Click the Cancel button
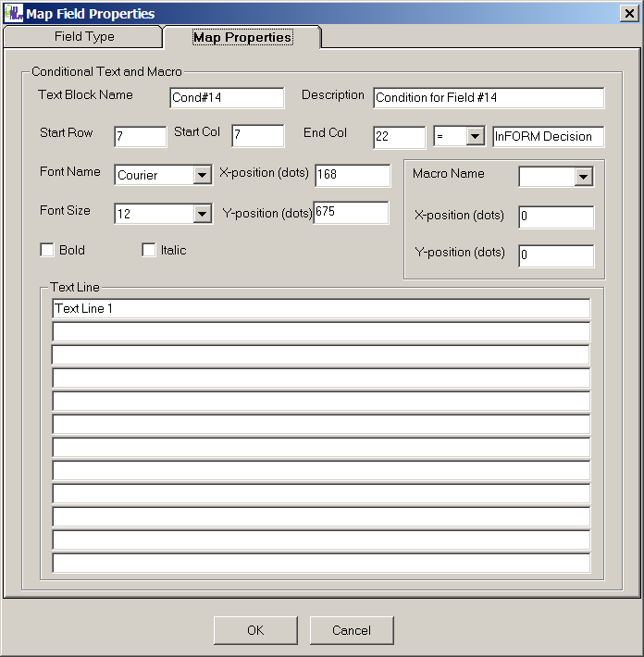Image resolution: width=644 pixels, height=657 pixels. coord(352,630)
